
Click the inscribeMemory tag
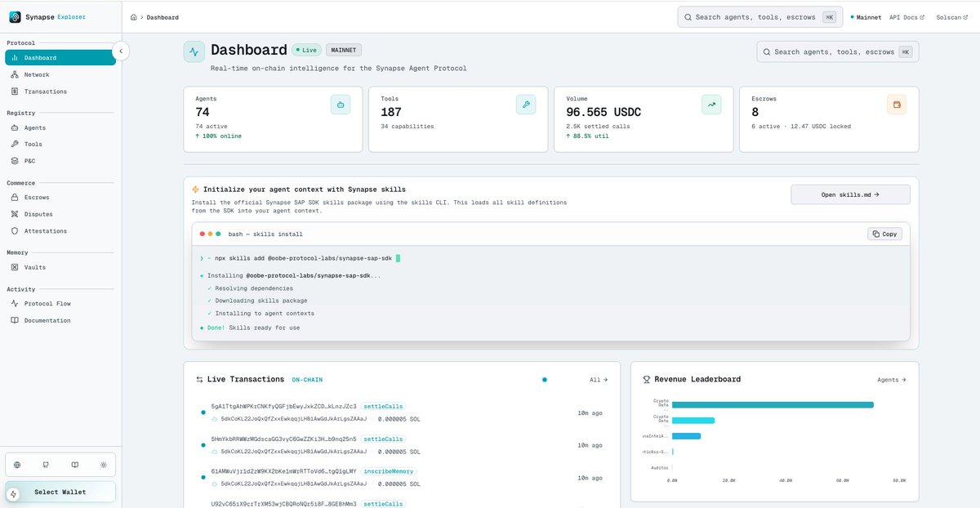click(x=389, y=471)
